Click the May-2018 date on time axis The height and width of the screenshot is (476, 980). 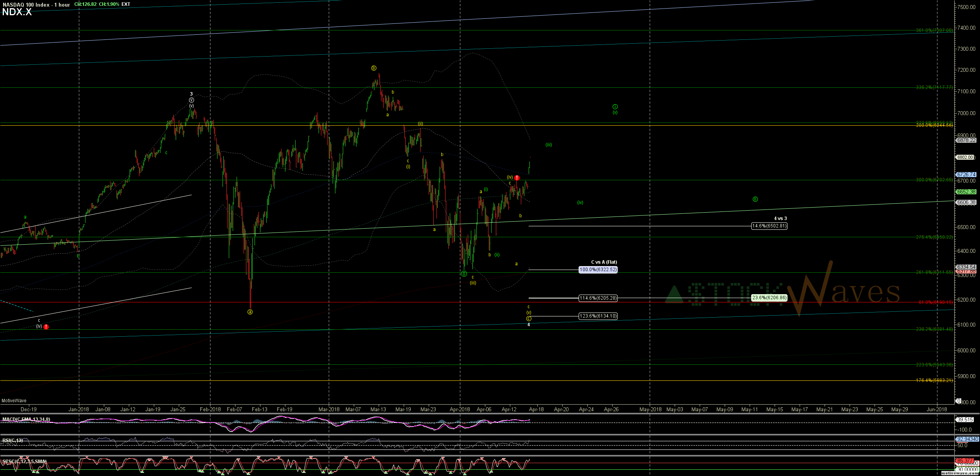(650, 409)
